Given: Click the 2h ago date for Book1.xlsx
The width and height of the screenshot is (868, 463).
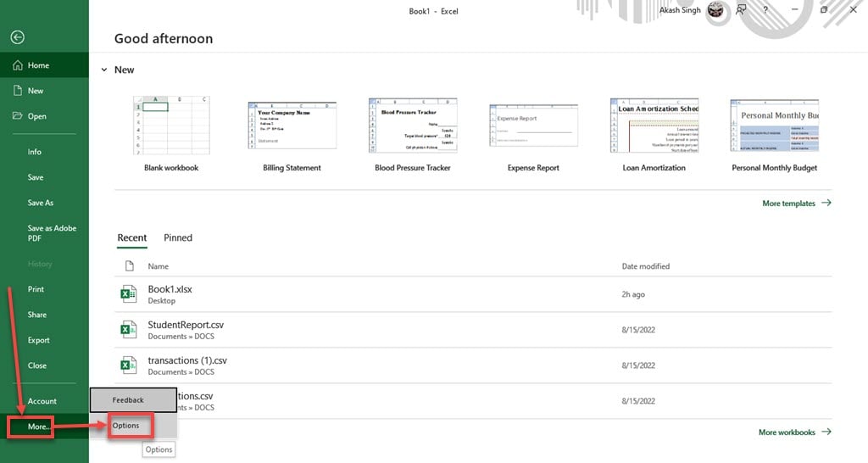Looking at the screenshot, I should (x=632, y=294).
